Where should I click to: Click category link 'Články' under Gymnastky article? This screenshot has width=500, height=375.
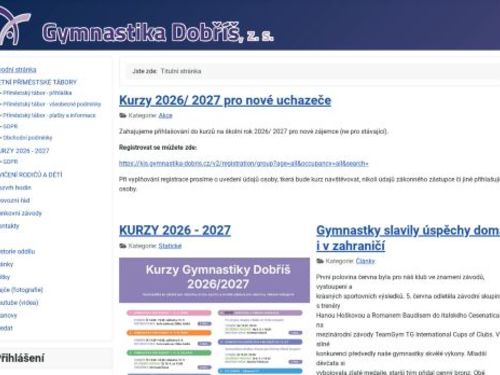[365, 261]
